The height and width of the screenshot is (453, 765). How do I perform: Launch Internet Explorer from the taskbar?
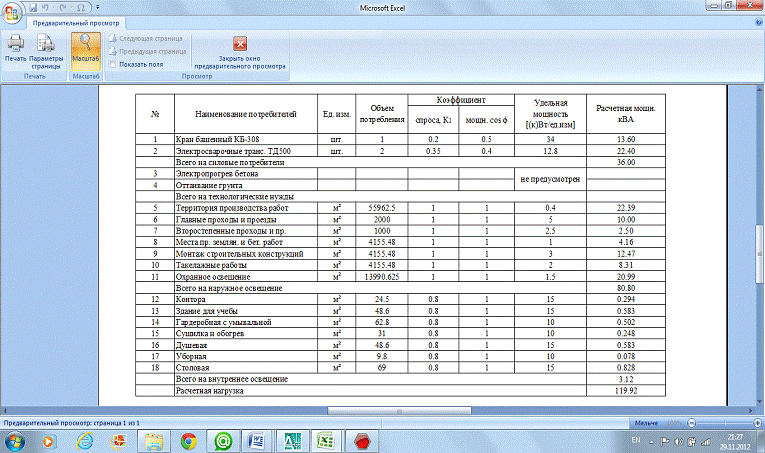coord(85,439)
